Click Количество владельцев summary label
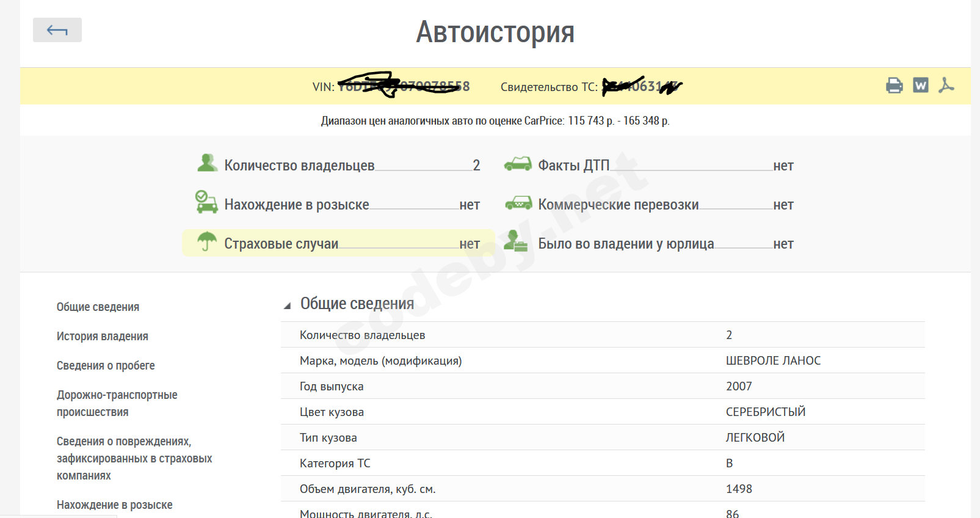Image resolution: width=980 pixels, height=518 pixels. click(x=299, y=166)
